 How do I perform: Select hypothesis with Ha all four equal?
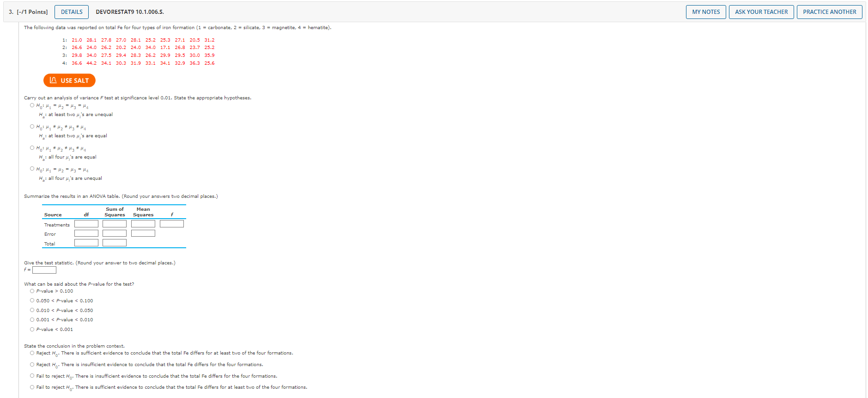(32, 148)
